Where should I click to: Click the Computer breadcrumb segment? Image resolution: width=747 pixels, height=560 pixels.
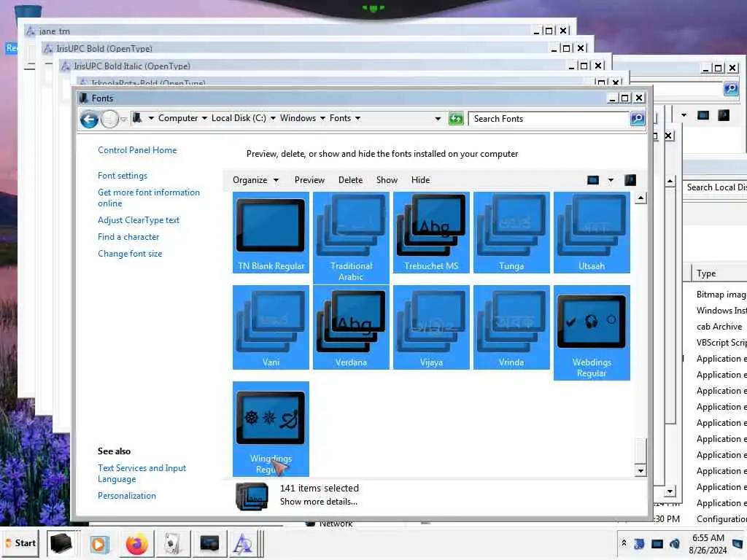178,118
